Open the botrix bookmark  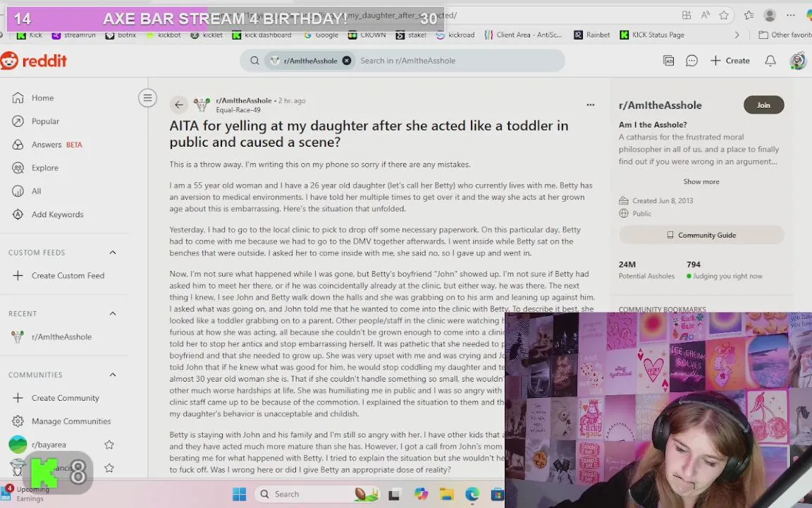(x=121, y=35)
